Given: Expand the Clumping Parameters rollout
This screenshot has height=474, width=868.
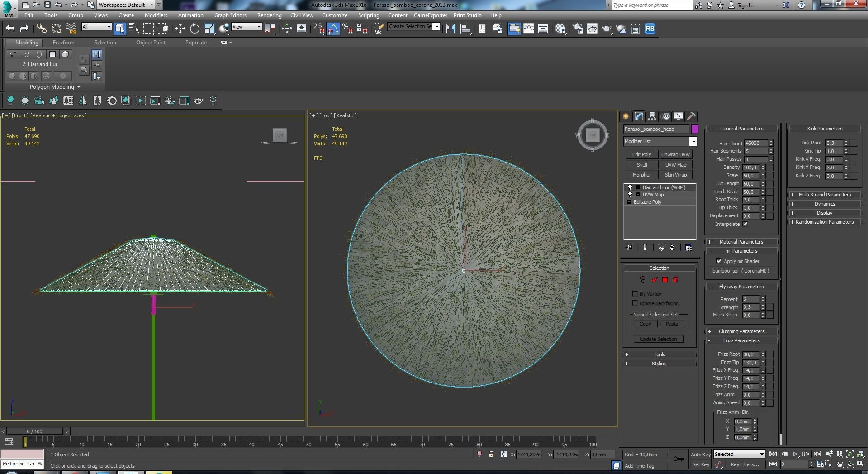Looking at the screenshot, I should pos(741,331).
